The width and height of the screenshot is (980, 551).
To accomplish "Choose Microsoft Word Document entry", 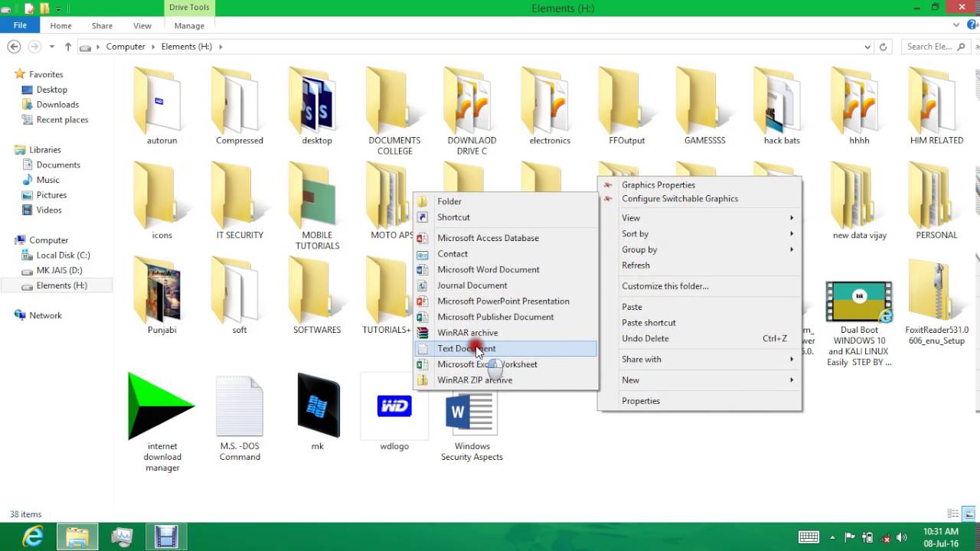I will pyautogui.click(x=505, y=269).
